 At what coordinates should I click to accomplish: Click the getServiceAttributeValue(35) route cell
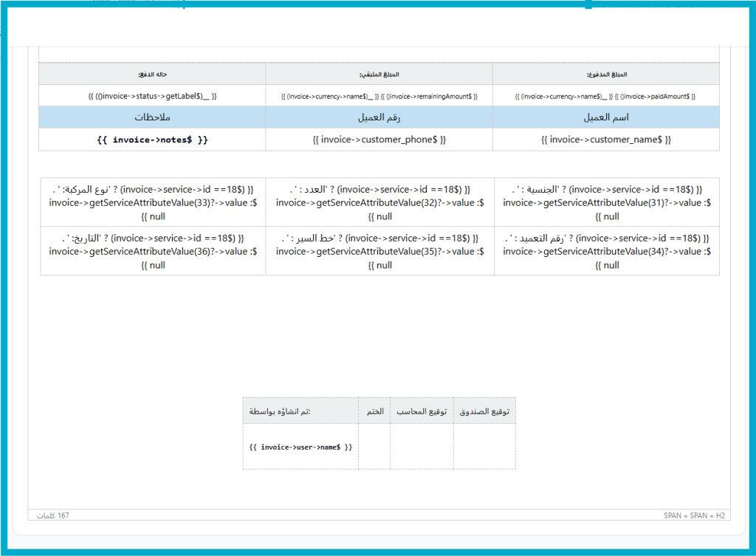click(x=379, y=251)
